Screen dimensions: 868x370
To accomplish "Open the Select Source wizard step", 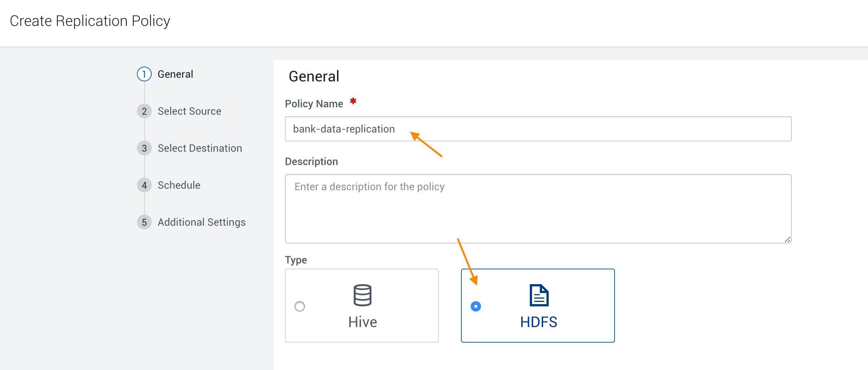I will point(189,111).
